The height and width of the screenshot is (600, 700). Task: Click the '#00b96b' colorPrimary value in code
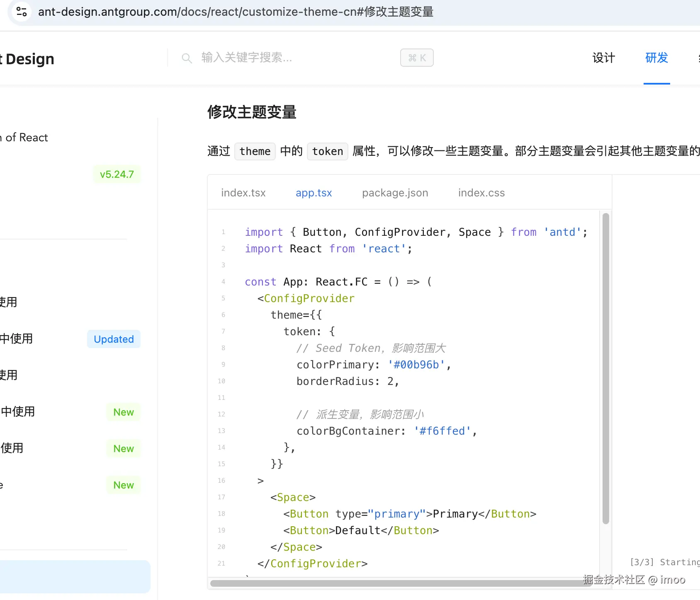pyautogui.click(x=416, y=365)
